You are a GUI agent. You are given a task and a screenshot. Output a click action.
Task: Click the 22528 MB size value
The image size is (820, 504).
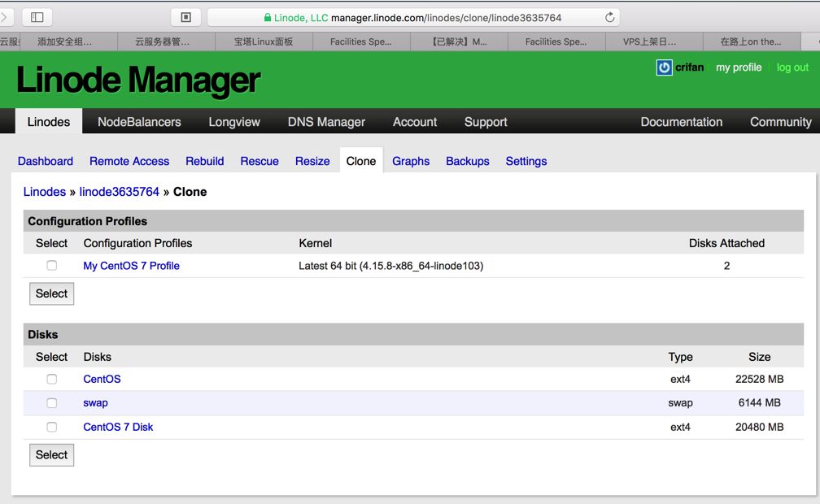click(759, 379)
